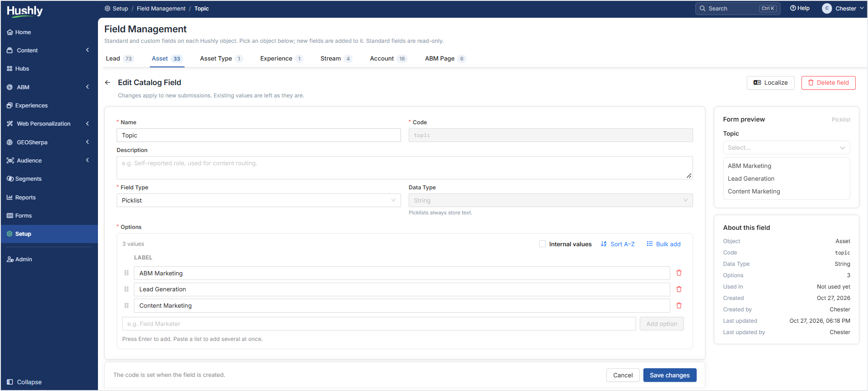Switch to the Stream tab

tap(336, 59)
